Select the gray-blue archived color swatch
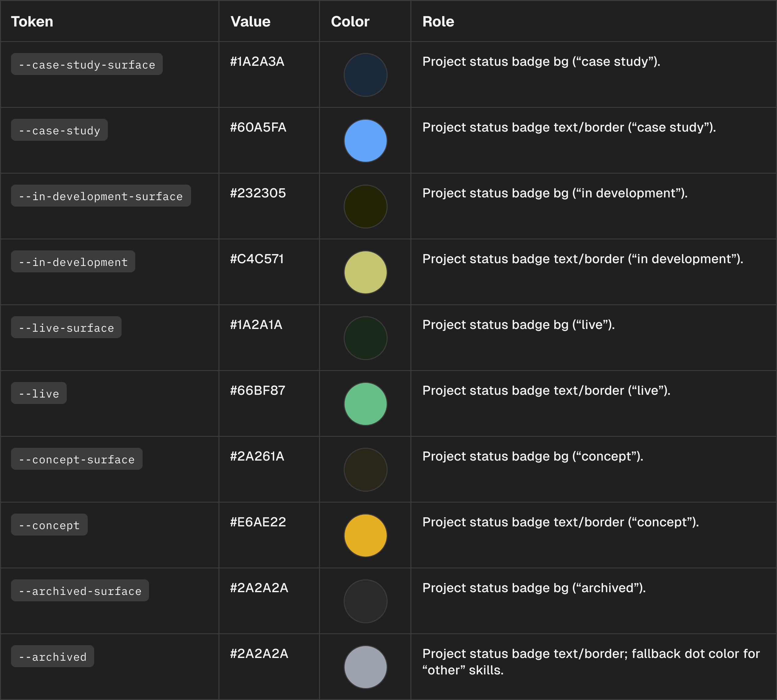The width and height of the screenshot is (777, 700). 365,667
